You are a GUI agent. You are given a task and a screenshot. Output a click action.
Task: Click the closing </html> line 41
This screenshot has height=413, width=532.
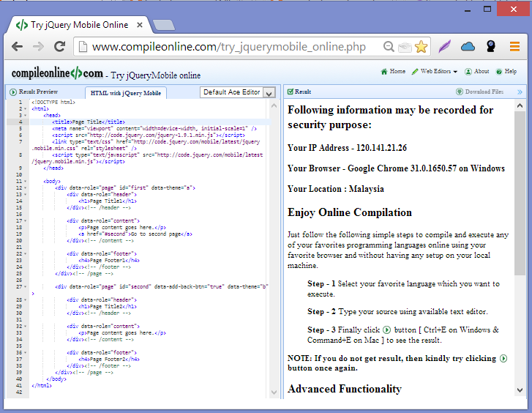pyautogui.click(x=42, y=385)
